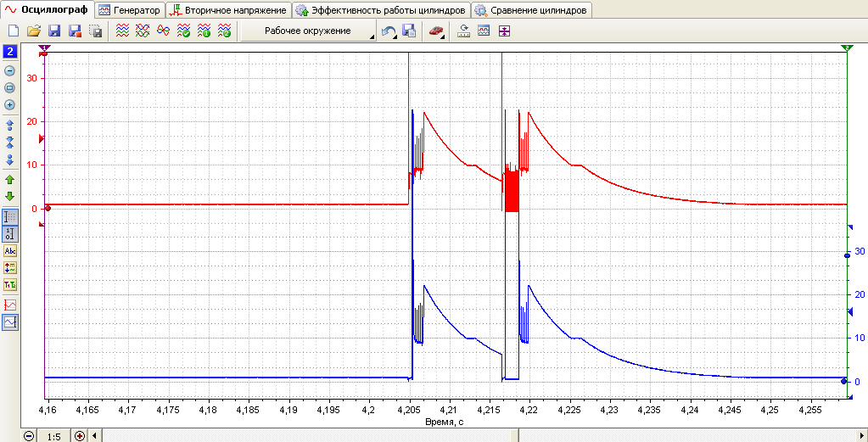The height and width of the screenshot is (442, 868).
Task: Click the green marker 2 at top right of the chart
Action: click(x=847, y=48)
